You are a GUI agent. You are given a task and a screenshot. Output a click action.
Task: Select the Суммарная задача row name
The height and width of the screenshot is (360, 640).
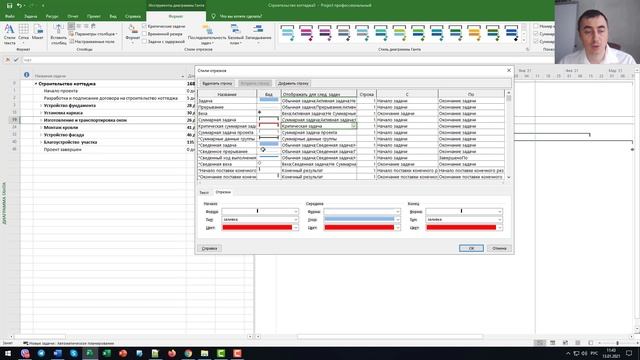[x=227, y=120]
